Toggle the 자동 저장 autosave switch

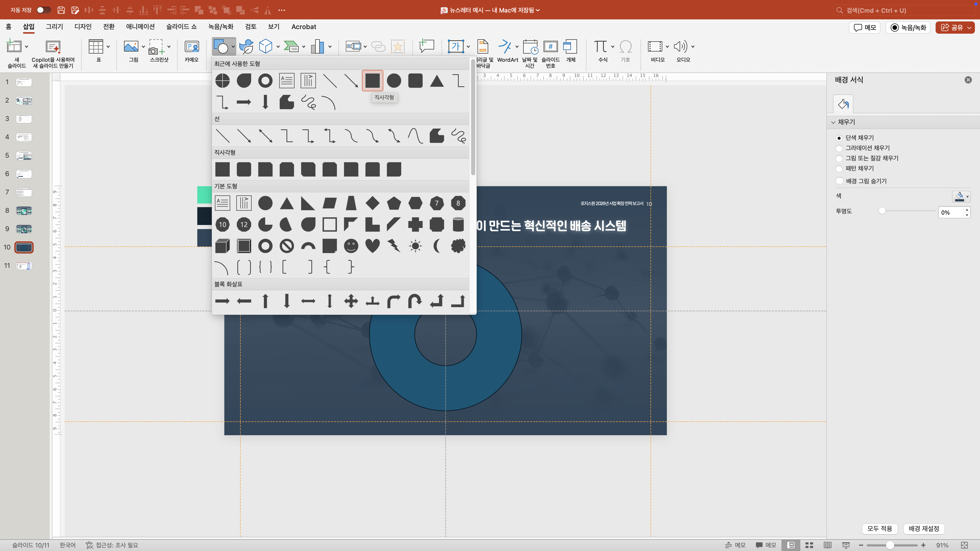pyautogui.click(x=43, y=10)
